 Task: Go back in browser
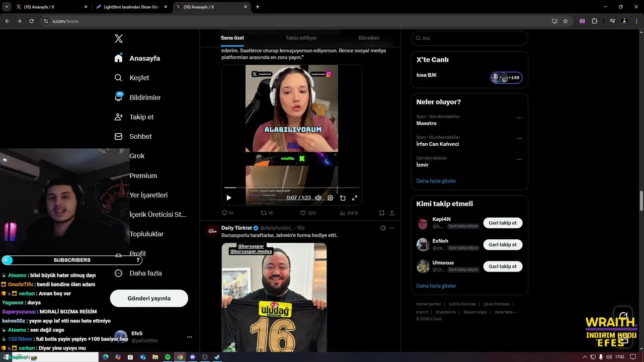[7, 21]
